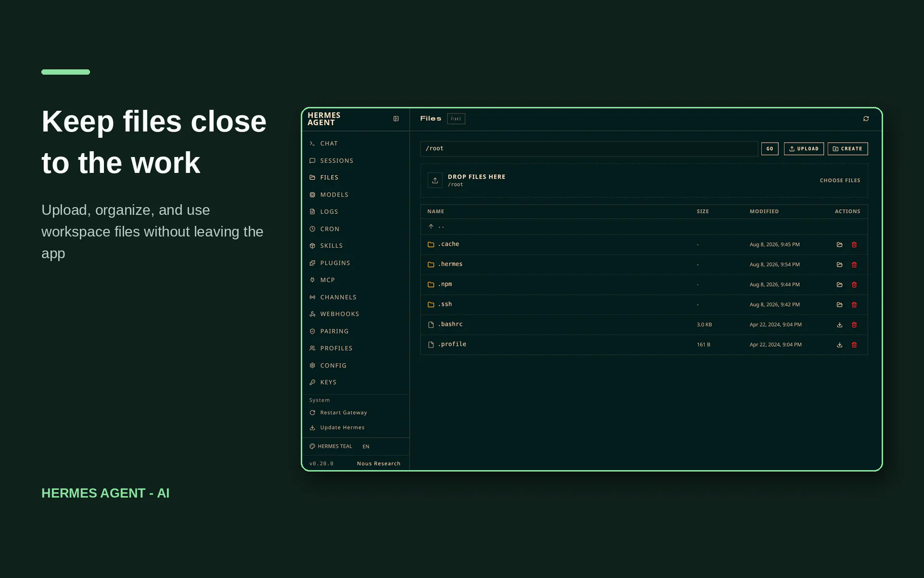Open the EN language selector
Viewport: 924px width, 578px height.
366,447
